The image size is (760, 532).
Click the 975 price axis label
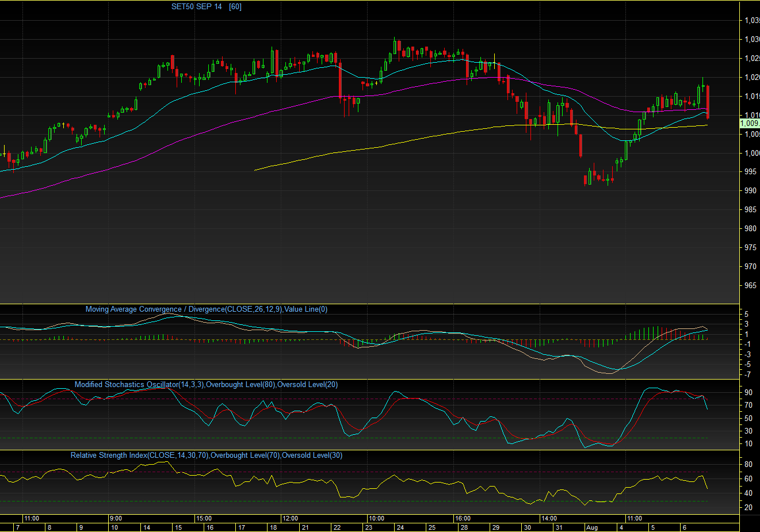[x=751, y=248]
